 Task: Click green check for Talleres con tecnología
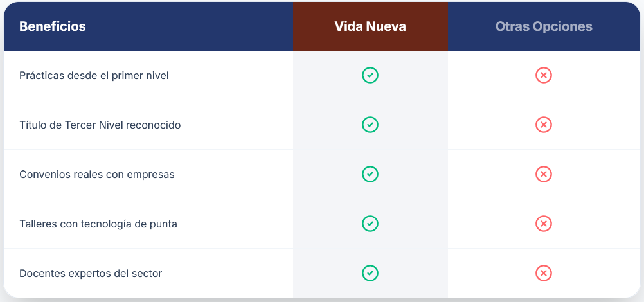click(x=370, y=224)
